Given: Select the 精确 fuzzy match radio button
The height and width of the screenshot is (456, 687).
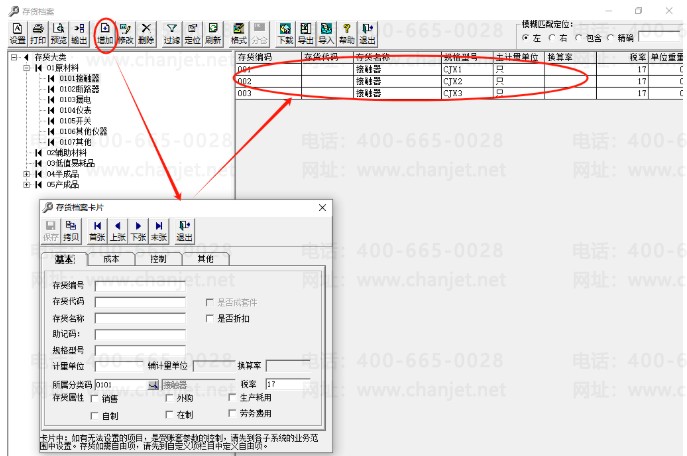Looking at the screenshot, I should tap(610, 38).
